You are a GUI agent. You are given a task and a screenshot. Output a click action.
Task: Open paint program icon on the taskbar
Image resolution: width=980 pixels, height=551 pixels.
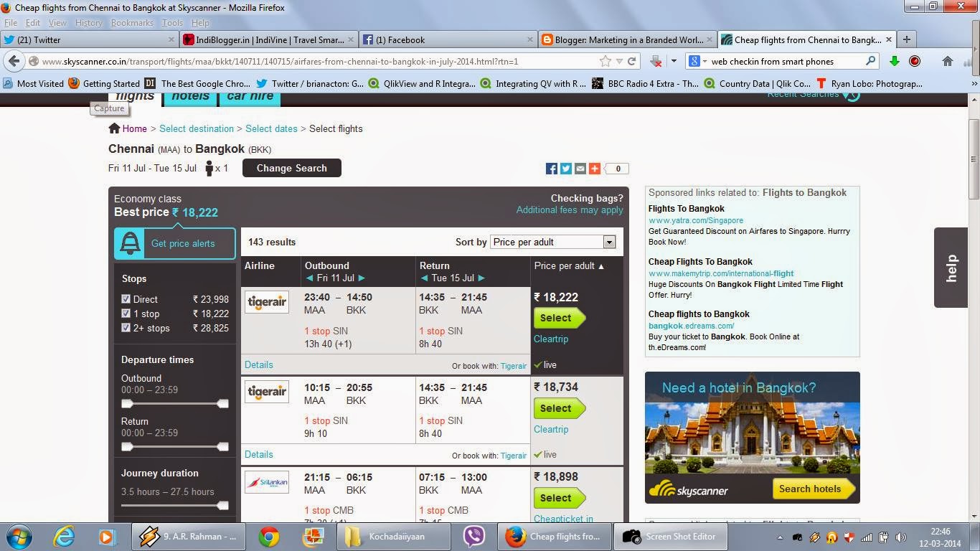[x=313, y=536]
